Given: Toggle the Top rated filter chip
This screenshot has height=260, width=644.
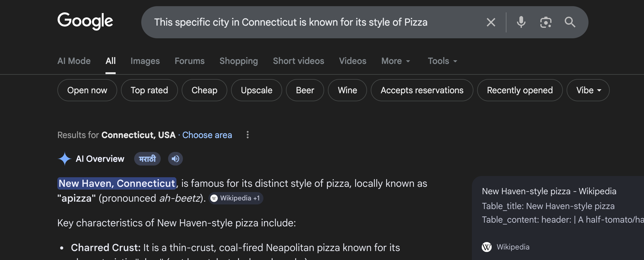Looking at the screenshot, I should click(x=149, y=90).
